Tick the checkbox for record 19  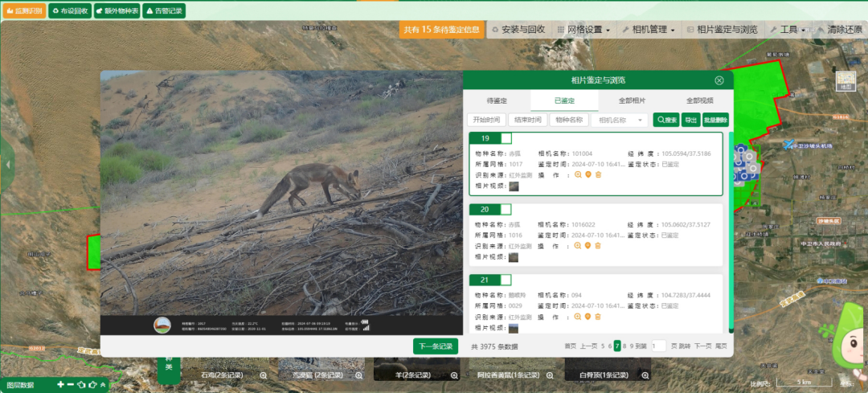tap(506, 138)
